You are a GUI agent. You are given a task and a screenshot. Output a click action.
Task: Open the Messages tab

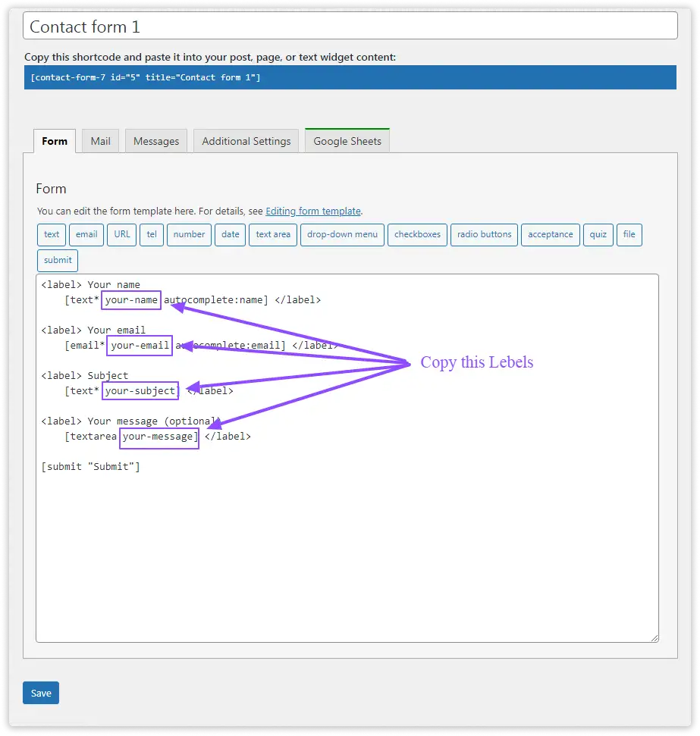(x=156, y=141)
